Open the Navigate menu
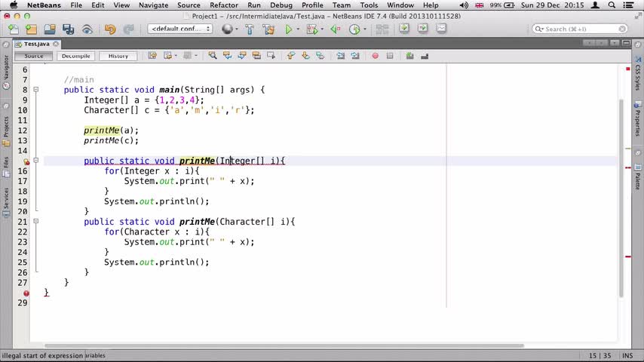Image resolution: width=644 pixels, height=362 pixels. point(153,5)
